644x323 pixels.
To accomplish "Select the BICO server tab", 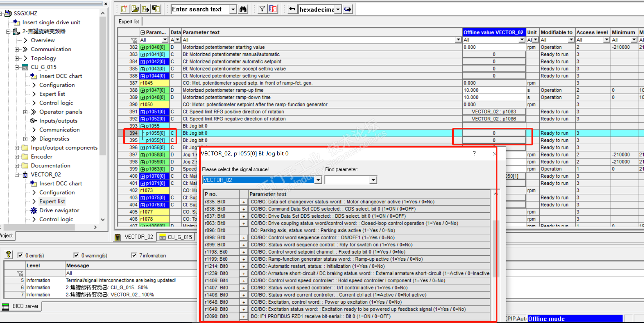I will (21, 307).
